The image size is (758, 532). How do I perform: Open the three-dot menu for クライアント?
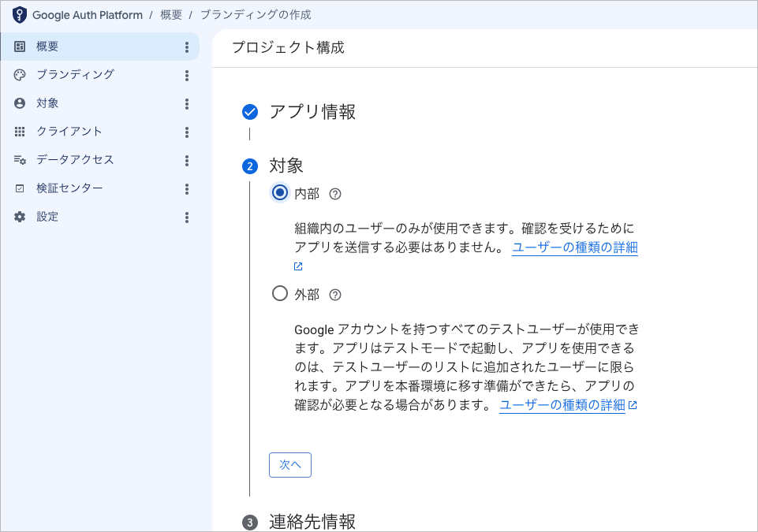(x=187, y=132)
